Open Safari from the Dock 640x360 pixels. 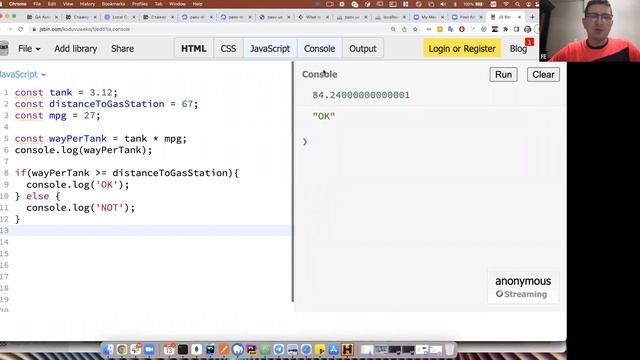(306, 349)
